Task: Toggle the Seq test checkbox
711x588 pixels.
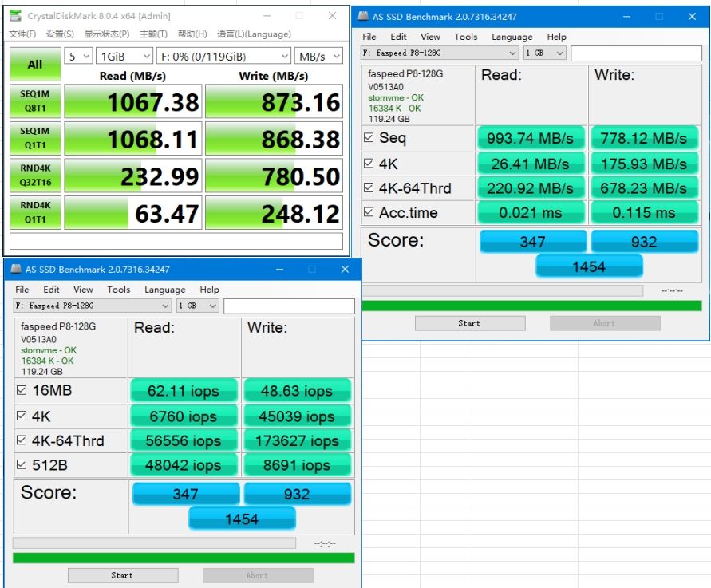Action: (369, 138)
